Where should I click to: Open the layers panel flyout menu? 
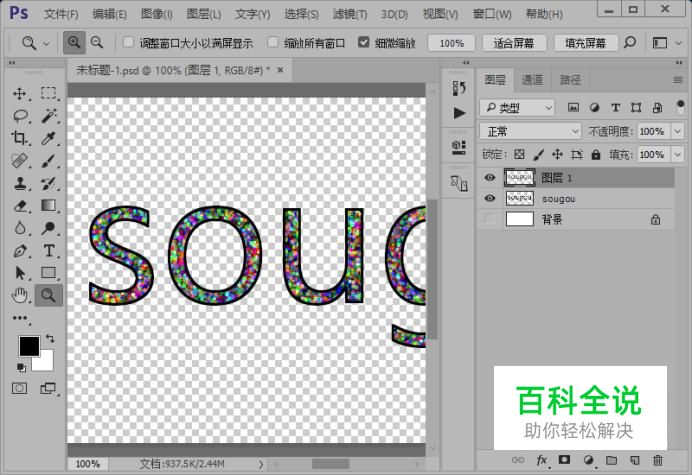click(678, 80)
